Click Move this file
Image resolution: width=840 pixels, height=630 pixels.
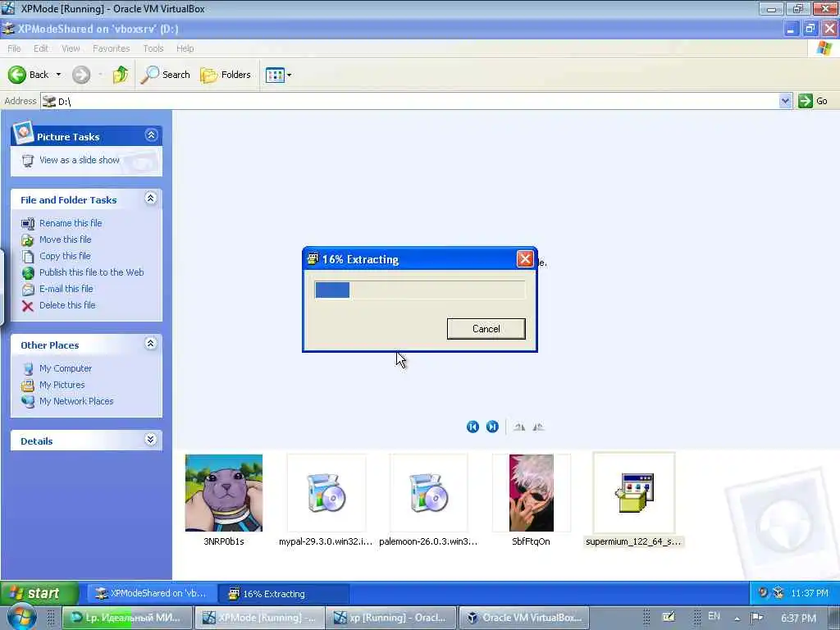pos(65,240)
